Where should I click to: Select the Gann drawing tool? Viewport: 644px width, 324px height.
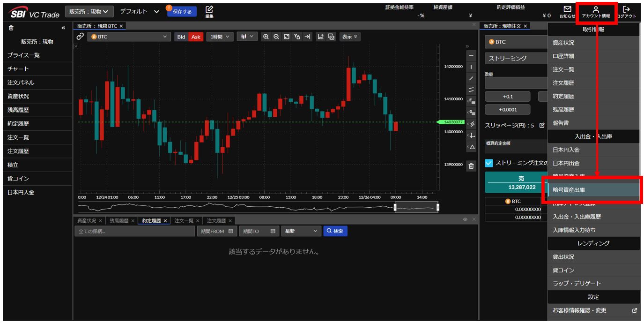[471, 113]
